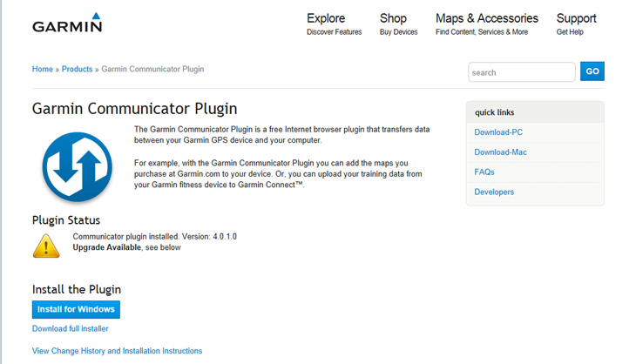636x364 pixels.
Task: Open Developers quick link
Action: (x=494, y=192)
